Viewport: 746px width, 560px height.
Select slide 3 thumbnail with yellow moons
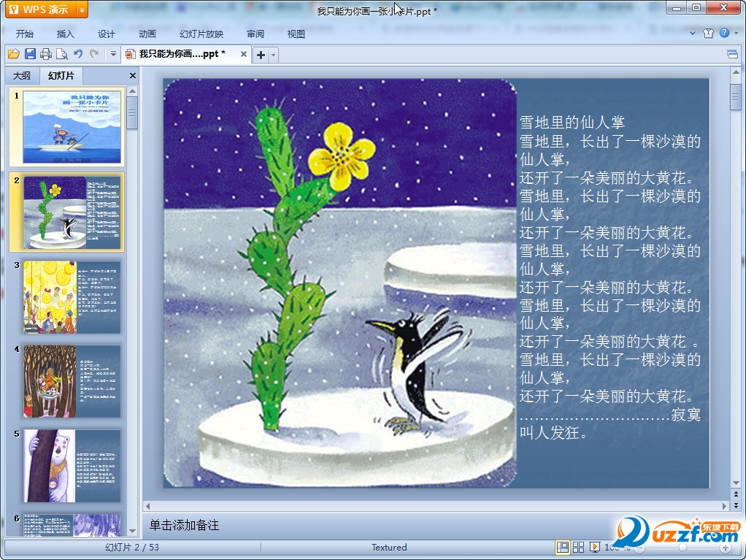click(72, 297)
